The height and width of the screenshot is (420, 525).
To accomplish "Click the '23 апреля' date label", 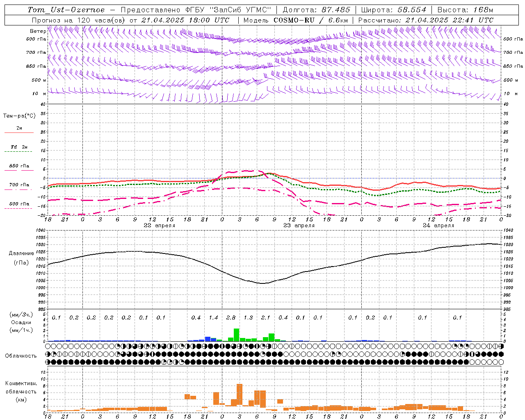I will pos(299,226).
